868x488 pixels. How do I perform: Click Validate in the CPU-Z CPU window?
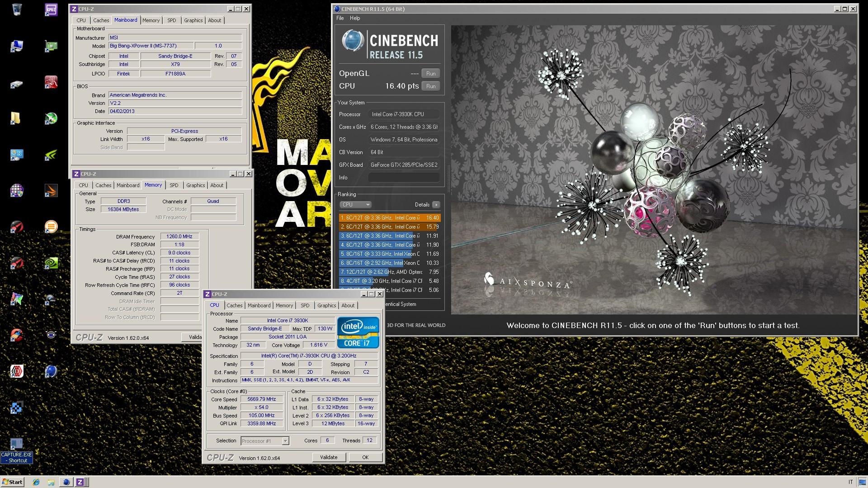tap(329, 457)
